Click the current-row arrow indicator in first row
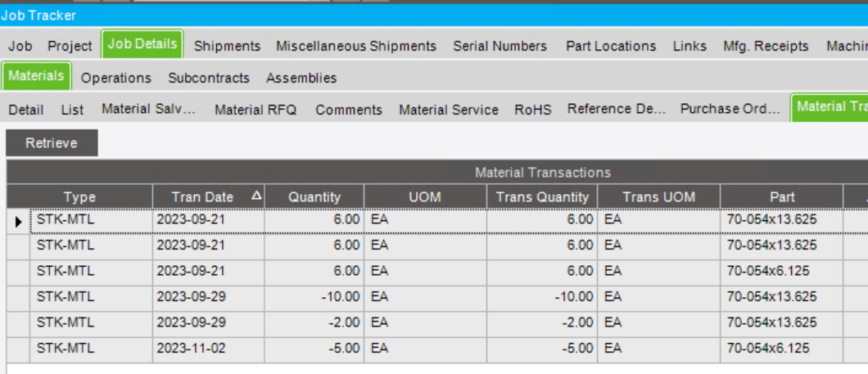868x374 pixels. pos(18,220)
